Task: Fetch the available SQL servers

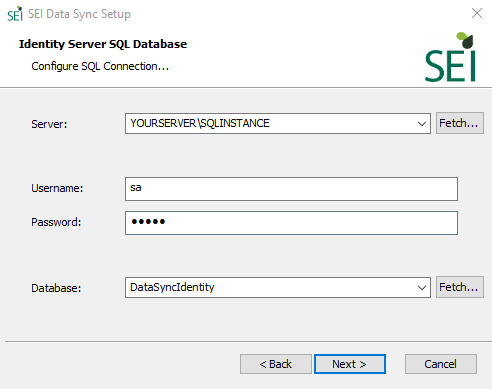Action: coord(460,123)
